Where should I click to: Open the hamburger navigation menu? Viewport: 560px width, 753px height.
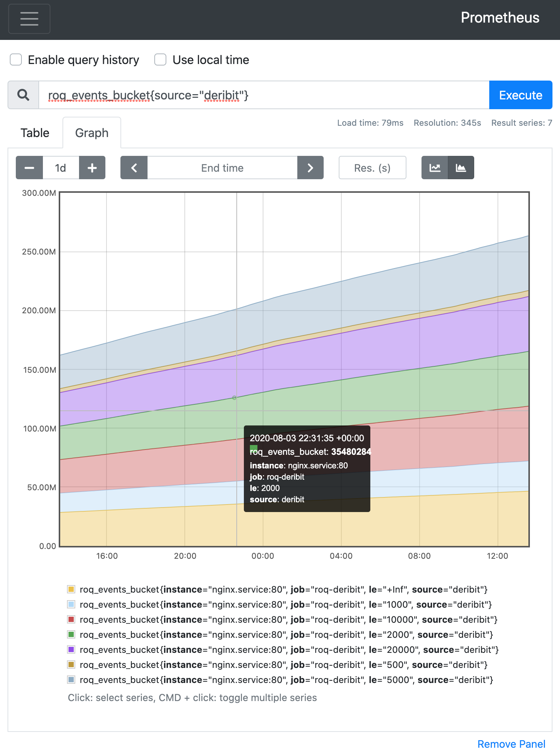[29, 19]
